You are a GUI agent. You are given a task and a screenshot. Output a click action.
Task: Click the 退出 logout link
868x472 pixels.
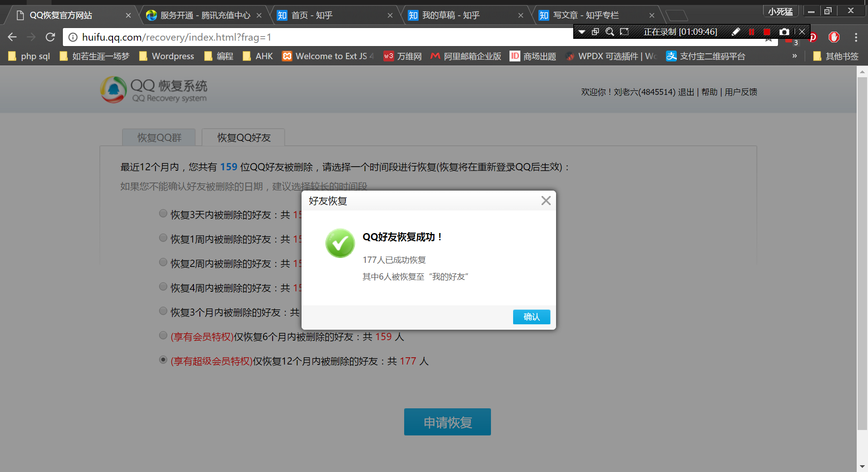(x=686, y=92)
